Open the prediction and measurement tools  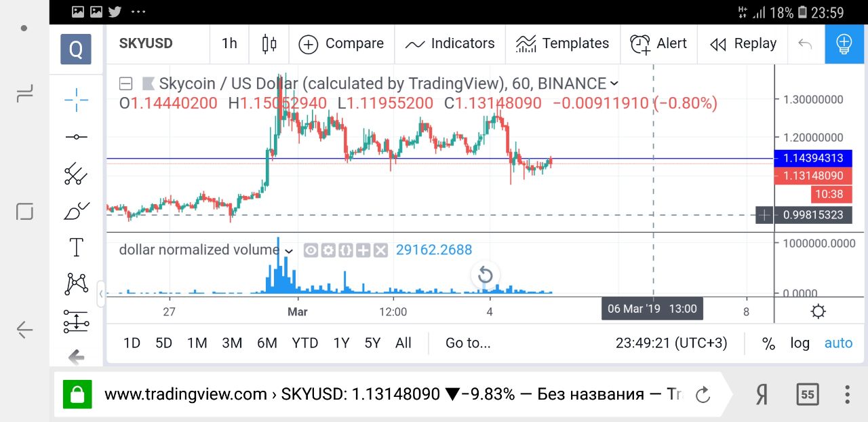pos(76,322)
